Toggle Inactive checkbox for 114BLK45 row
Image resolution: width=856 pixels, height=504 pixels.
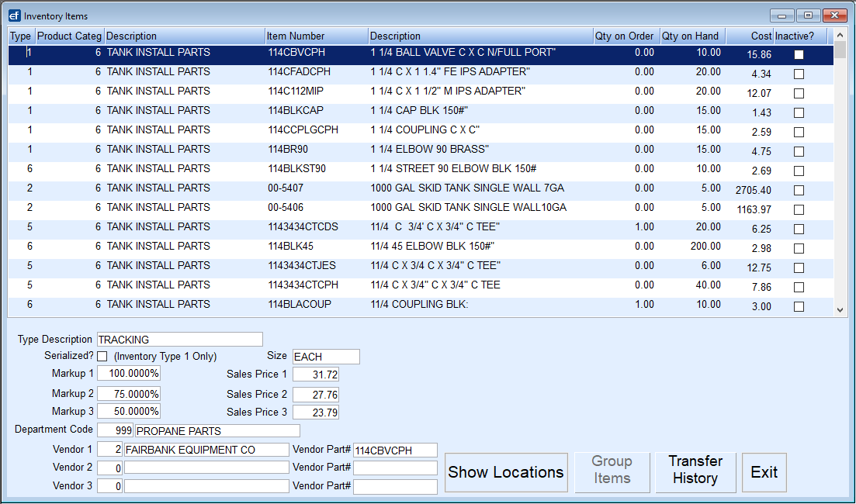click(799, 248)
